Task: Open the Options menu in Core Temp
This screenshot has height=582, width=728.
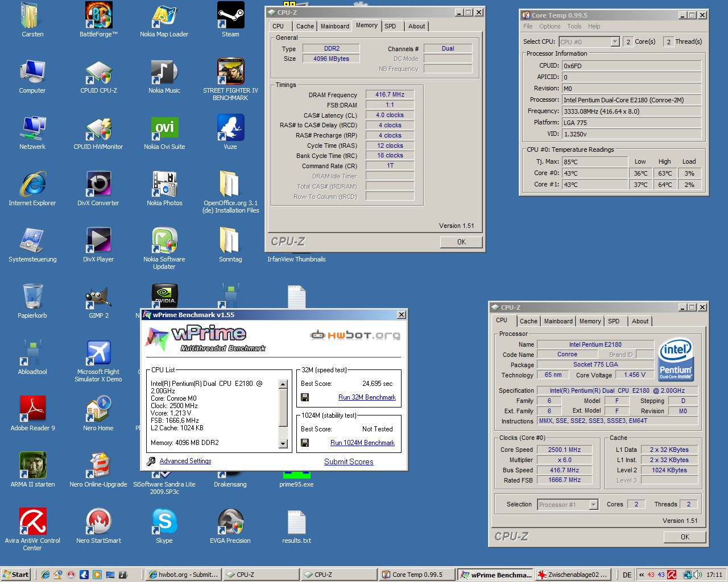Action: click(549, 26)
